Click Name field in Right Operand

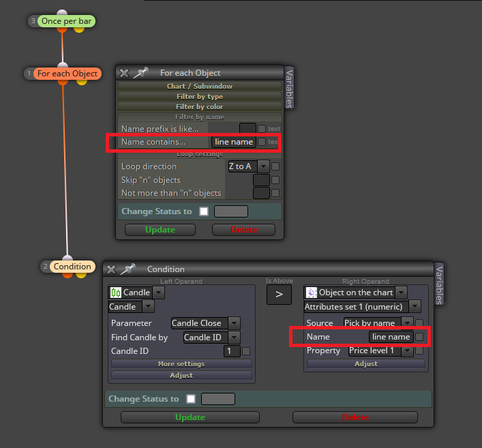pyautogui.click(x=391, y=337)
